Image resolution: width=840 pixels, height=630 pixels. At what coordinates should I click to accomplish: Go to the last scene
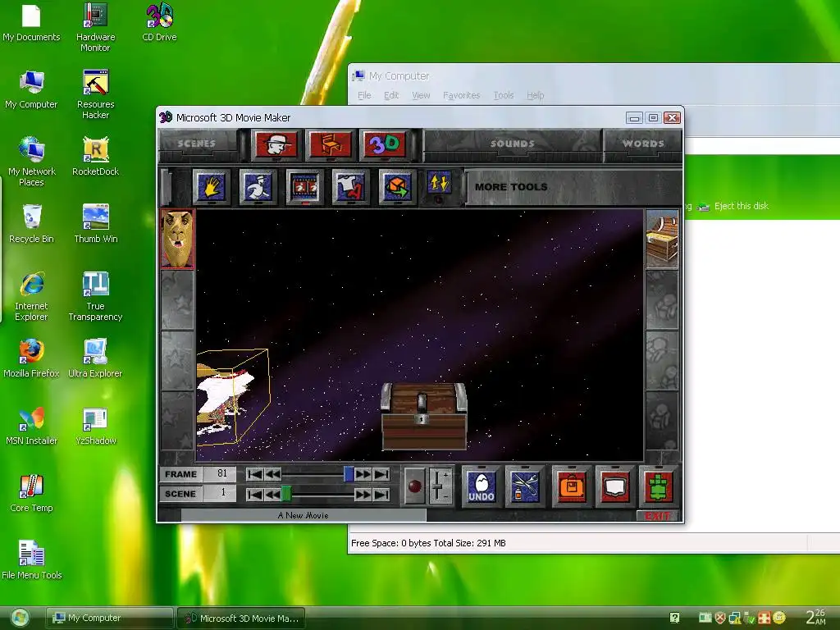pyautogui.click(x=381, y=494)
